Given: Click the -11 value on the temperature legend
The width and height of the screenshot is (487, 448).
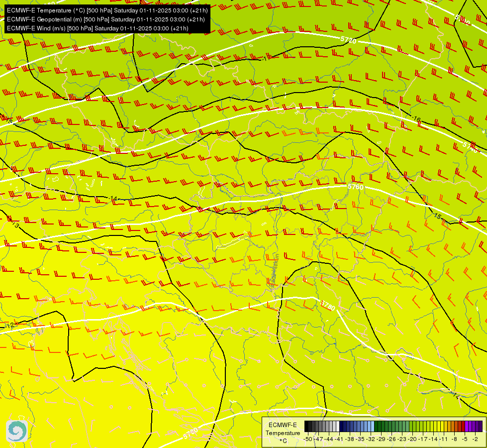Looking at the screenshot, I should click(x=444, y=439).
